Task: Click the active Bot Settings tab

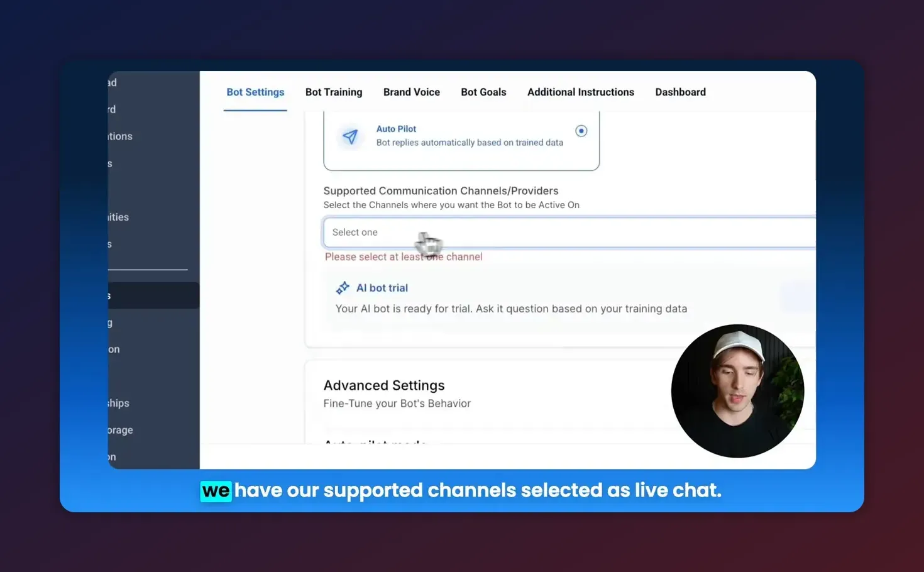Action: (255, 92)
